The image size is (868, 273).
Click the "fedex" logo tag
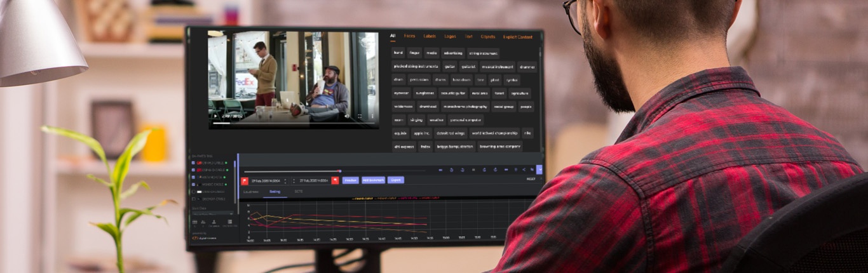click(425, 147)
